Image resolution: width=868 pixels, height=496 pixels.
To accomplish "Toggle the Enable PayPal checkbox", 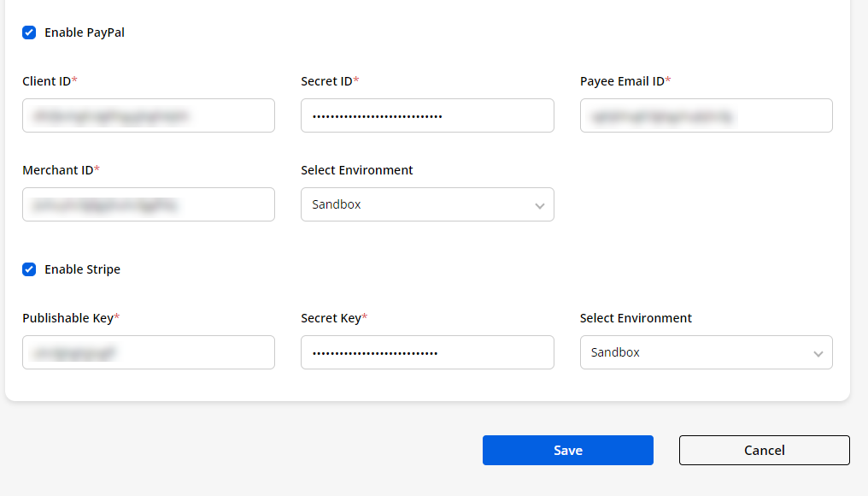I will pos(29,32).
